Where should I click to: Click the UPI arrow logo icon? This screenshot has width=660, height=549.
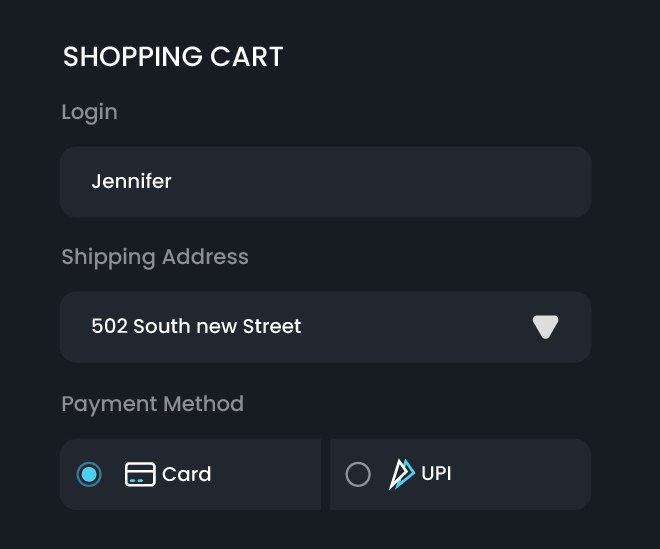[x=401, y=474]
